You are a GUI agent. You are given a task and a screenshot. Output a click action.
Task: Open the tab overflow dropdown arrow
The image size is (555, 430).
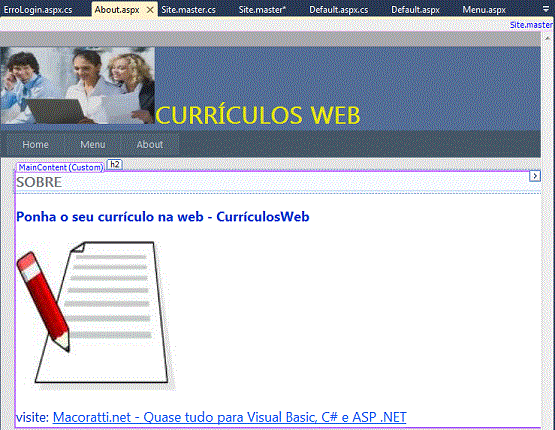point(546,10)
